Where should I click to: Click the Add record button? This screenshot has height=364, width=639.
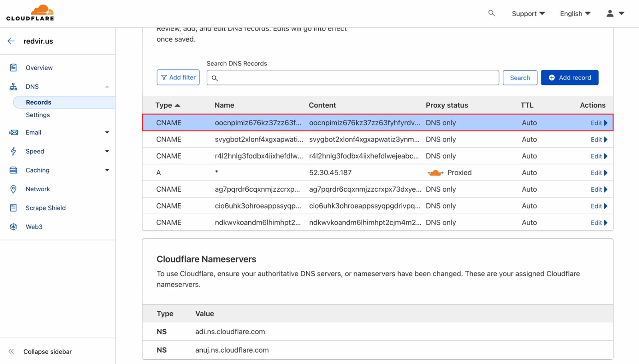pos(570,77)
